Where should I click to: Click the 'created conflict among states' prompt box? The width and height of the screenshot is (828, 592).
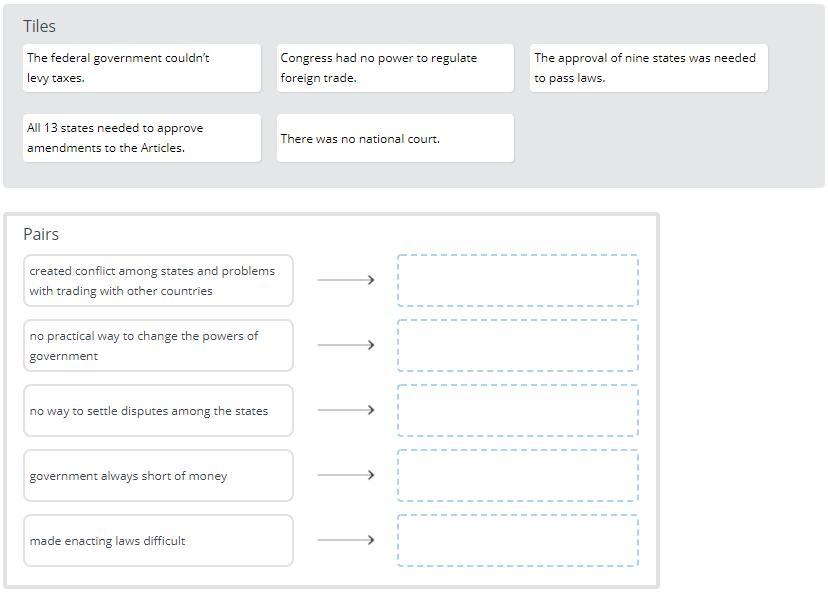coord(158,280)
